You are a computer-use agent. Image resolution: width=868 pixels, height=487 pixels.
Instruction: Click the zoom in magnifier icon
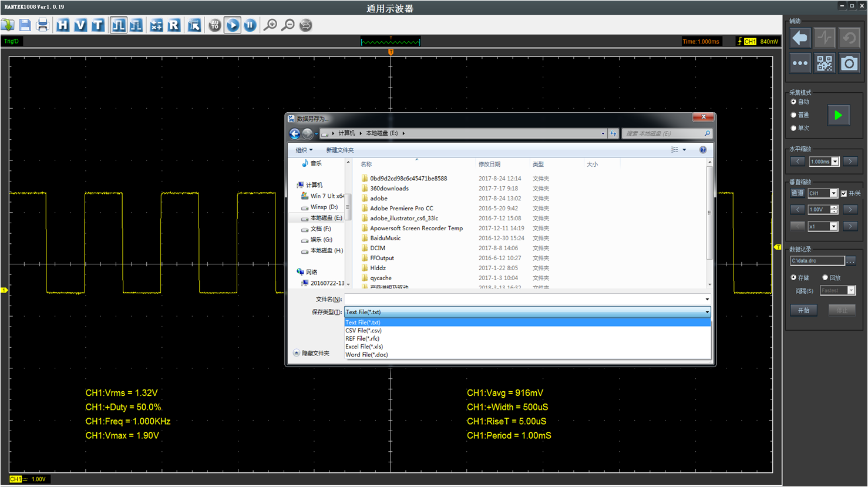(x=270, y=25)
